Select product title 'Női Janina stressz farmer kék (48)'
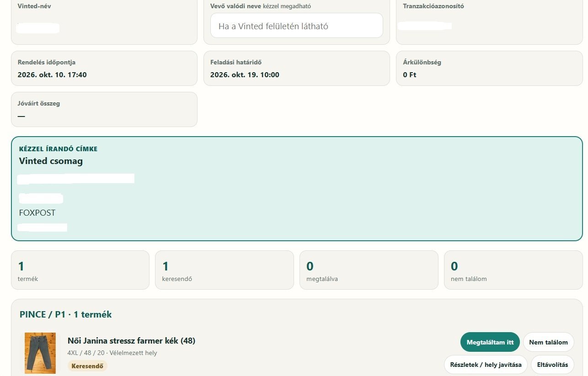The width and height of the screenshot is (588, 376). tap(131, 341)
